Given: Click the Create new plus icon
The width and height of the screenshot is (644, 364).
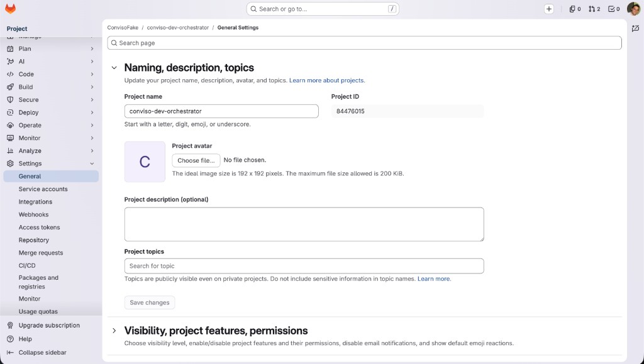Looking at the screenshot, I should pos(548,9).
